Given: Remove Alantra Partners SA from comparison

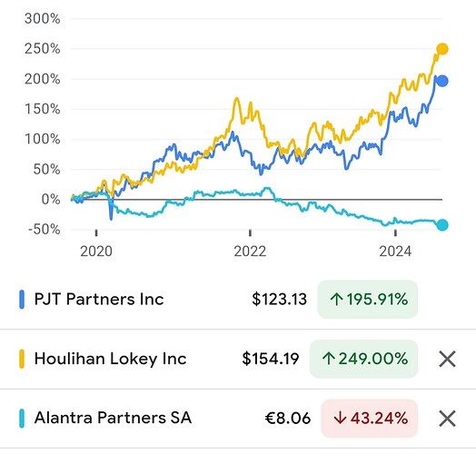Looking at the screenshot, I should (447, 419).
